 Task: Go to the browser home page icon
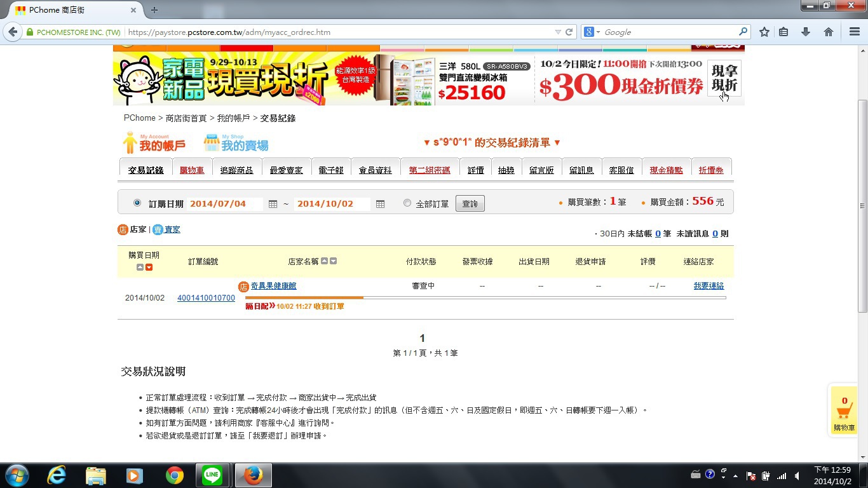click(829, 32)
